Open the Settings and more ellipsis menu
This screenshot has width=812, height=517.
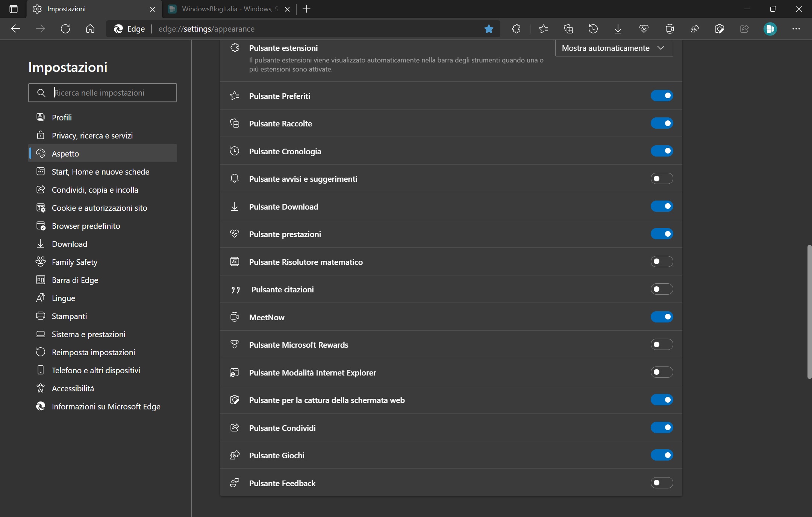[796, 29]
